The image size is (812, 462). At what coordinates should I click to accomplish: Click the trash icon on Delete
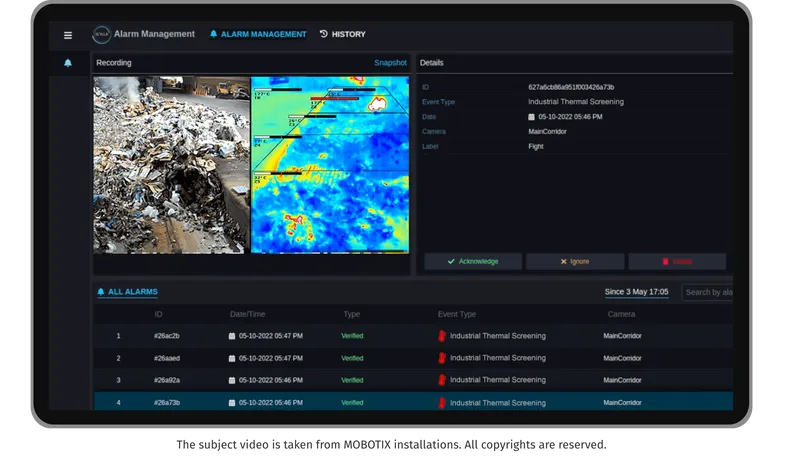pos(665,262)
